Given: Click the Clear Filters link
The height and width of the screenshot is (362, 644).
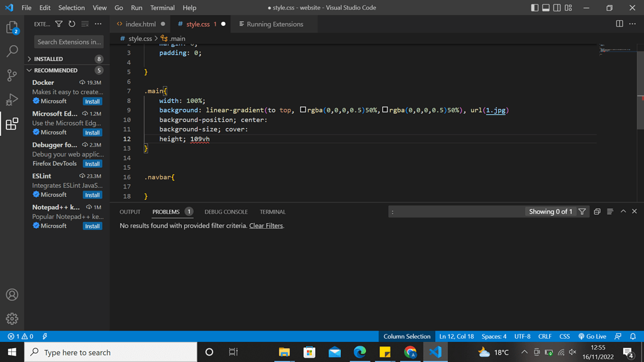Looking at the screenshot, I should tap(266, 225).
